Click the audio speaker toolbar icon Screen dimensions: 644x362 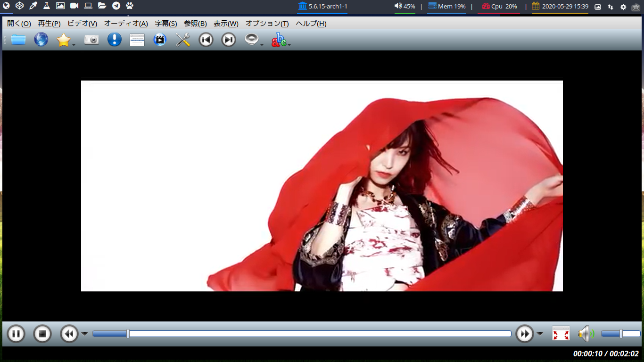[252, 40]
